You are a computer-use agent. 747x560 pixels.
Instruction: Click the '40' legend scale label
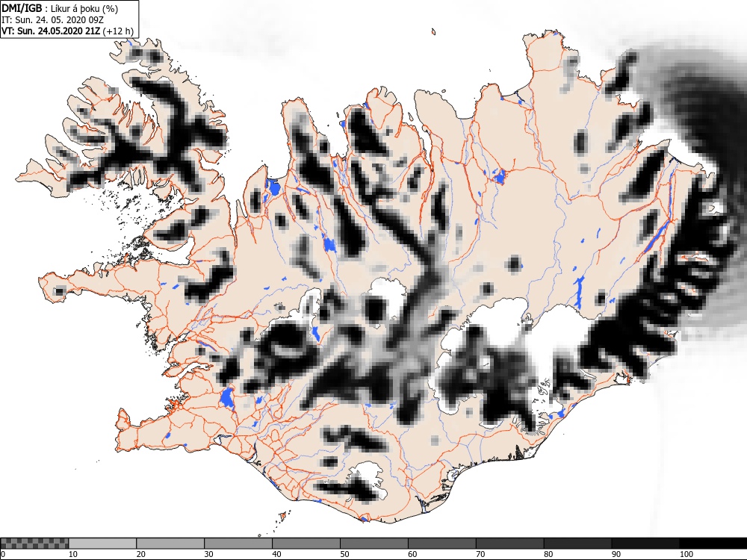pos(277,554)
